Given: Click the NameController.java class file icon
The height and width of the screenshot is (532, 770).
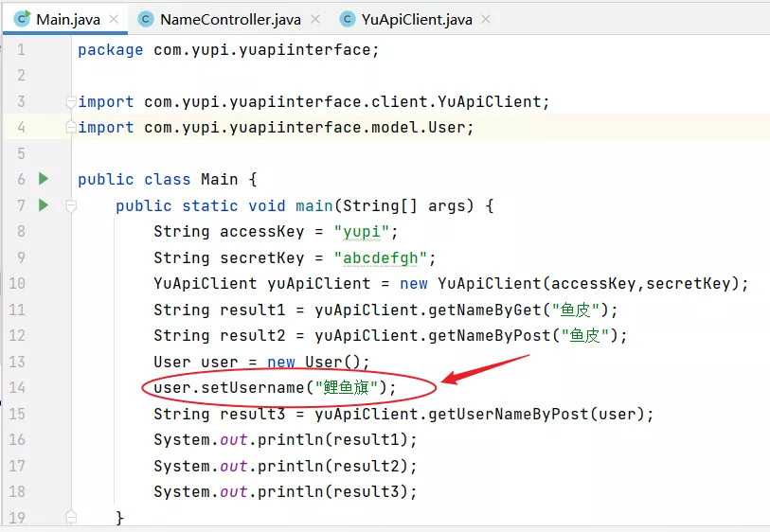Looking at the screenshot, I should tap(145, 19).
